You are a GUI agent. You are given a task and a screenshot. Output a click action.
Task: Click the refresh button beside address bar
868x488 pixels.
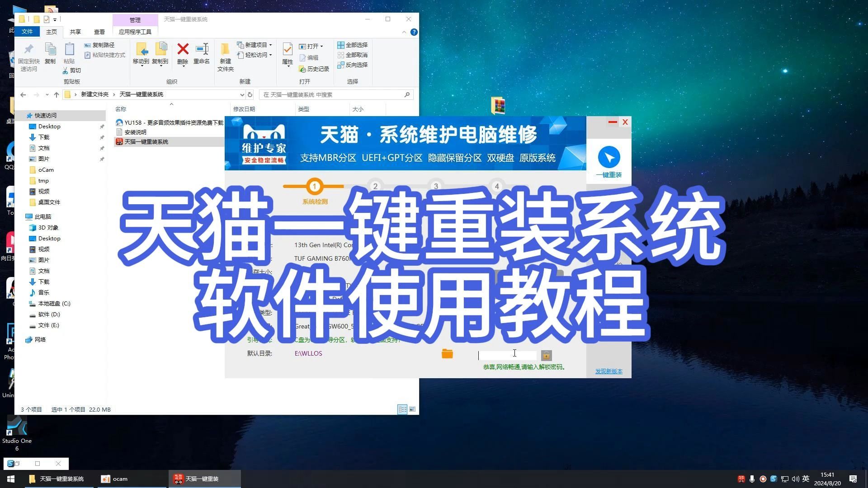point(250,94)
